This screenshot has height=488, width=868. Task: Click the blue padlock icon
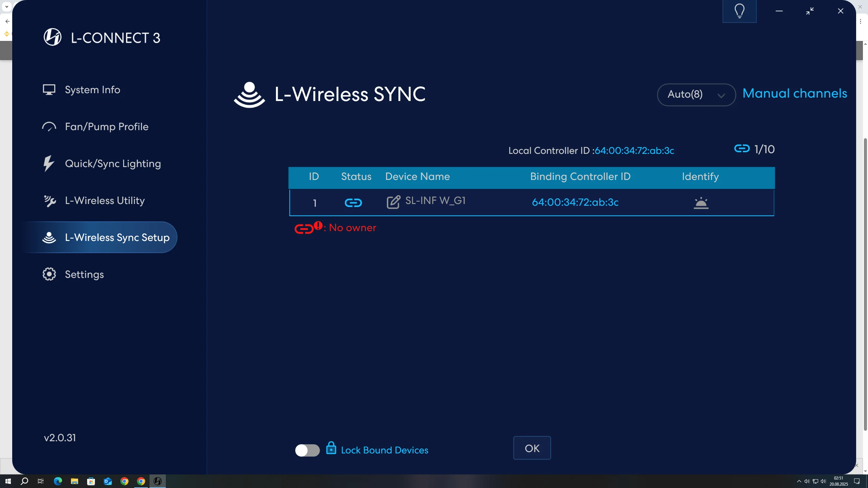pyautogui.click(x=331, y=448)
